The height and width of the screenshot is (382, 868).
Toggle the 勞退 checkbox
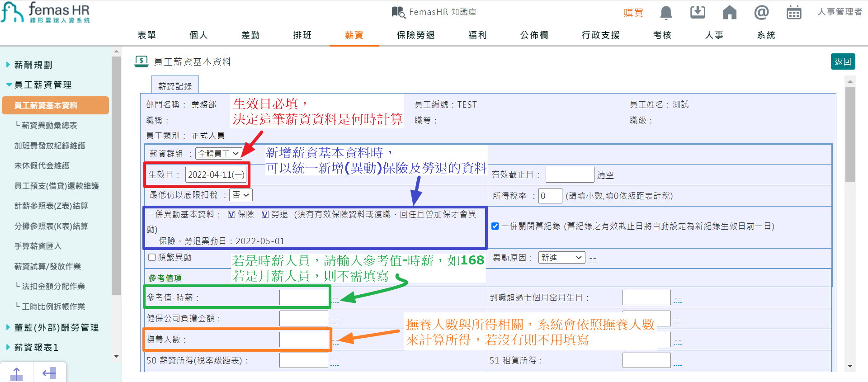pyautogui.click(x=265, y=214)
